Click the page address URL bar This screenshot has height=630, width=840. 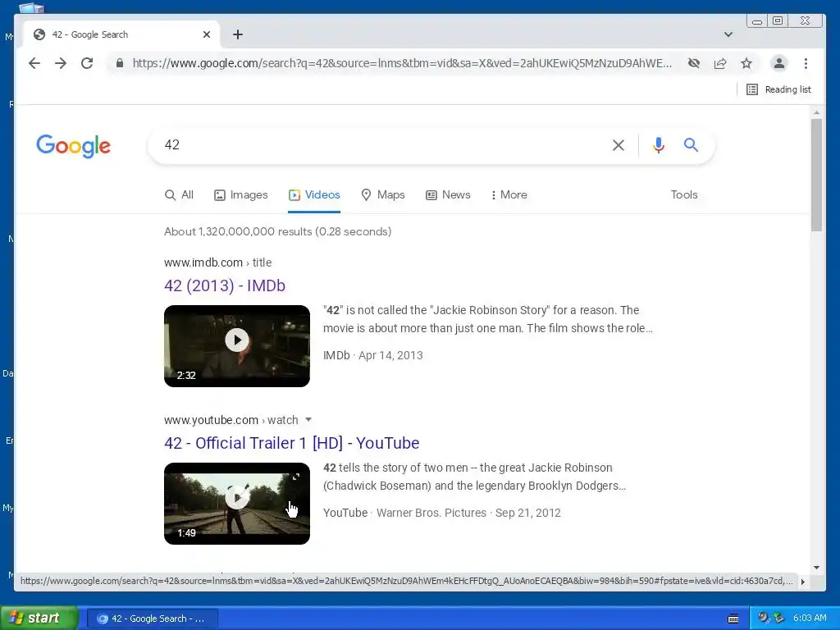coord(402,63)
